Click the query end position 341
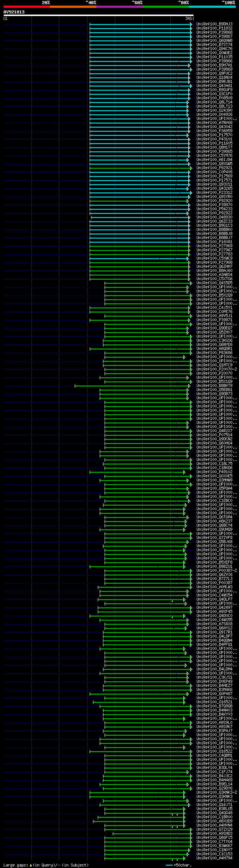239x868 pixels. click(x=188, y=18)
